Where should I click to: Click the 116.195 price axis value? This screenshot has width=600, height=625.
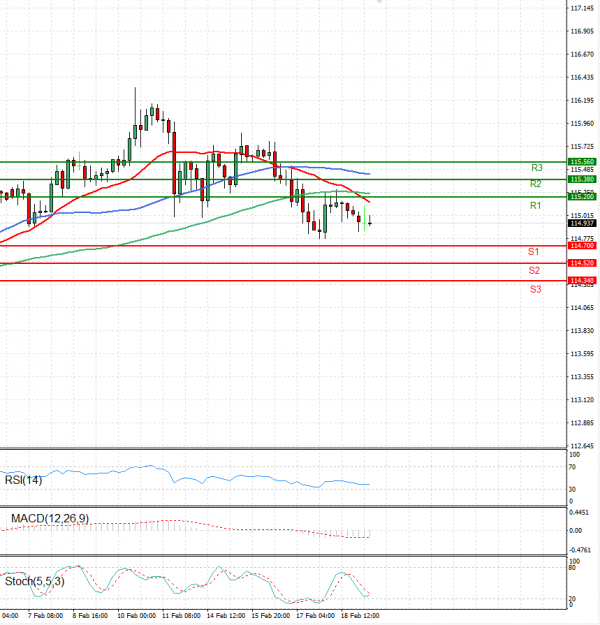tap(582, 100)
